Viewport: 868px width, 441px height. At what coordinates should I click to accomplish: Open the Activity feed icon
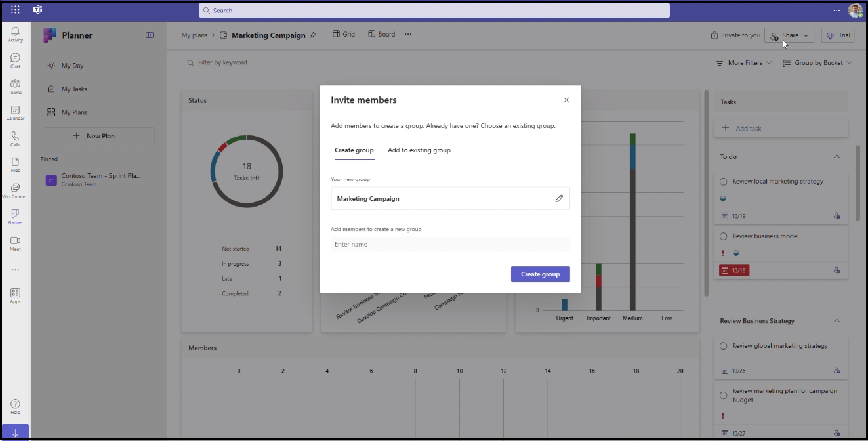click(x=15, y=34)
